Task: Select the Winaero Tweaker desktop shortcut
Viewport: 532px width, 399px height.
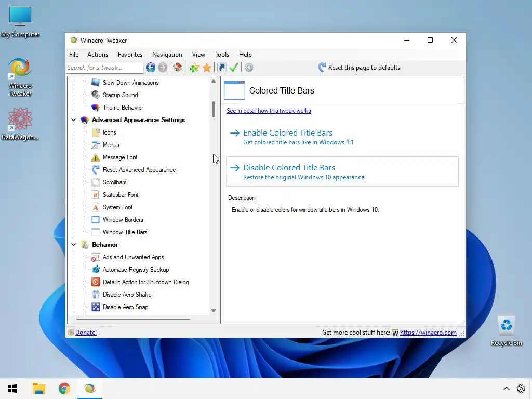Action: [20, 77]
